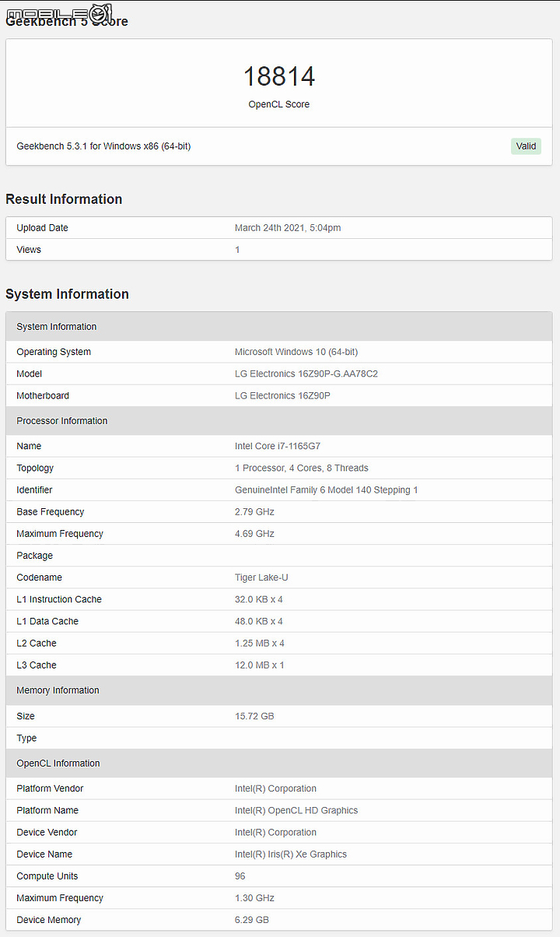Click the 18814 OpenCL score number
560x937 pixels.
click(279, 76)
